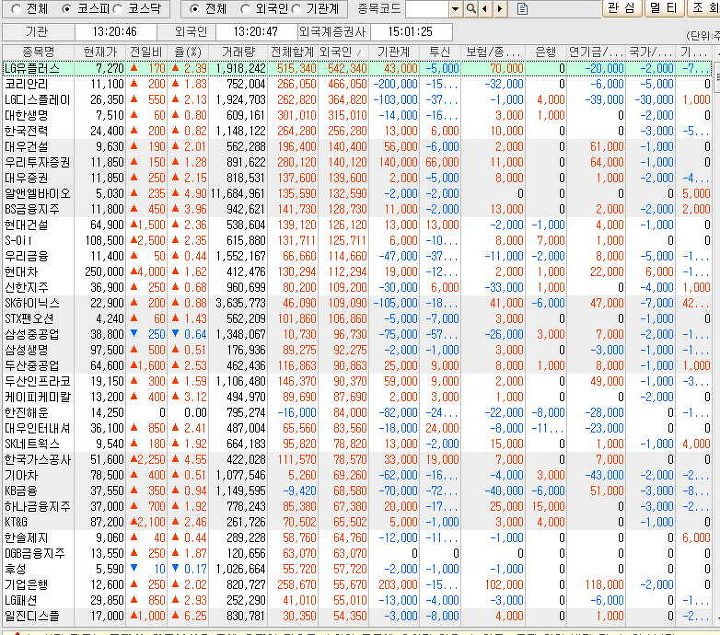Click the 외국인 time value 13:20:47
Screen dimensions: 720x635
(x=256, y=32)
